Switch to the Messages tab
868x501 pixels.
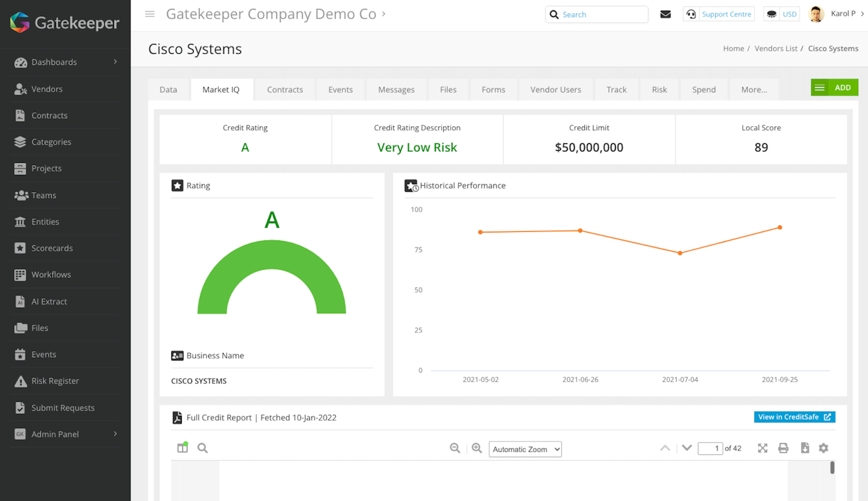[x=397, y=90]
